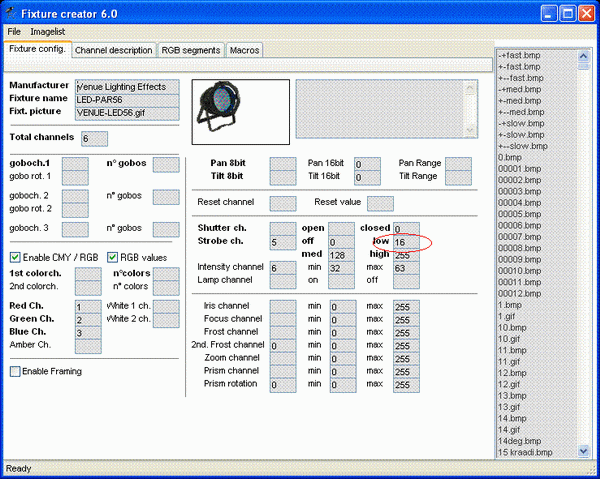The image size is (600, 479).
Task: Uncheck the RGB values checkbox
Action: pos(112,256)
